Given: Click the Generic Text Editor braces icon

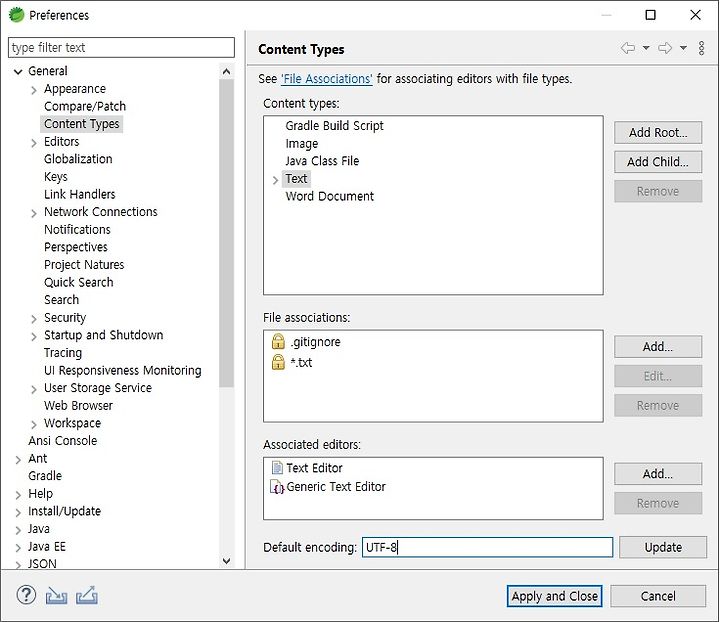Looking at the screenshot, I should coord(277,487).
